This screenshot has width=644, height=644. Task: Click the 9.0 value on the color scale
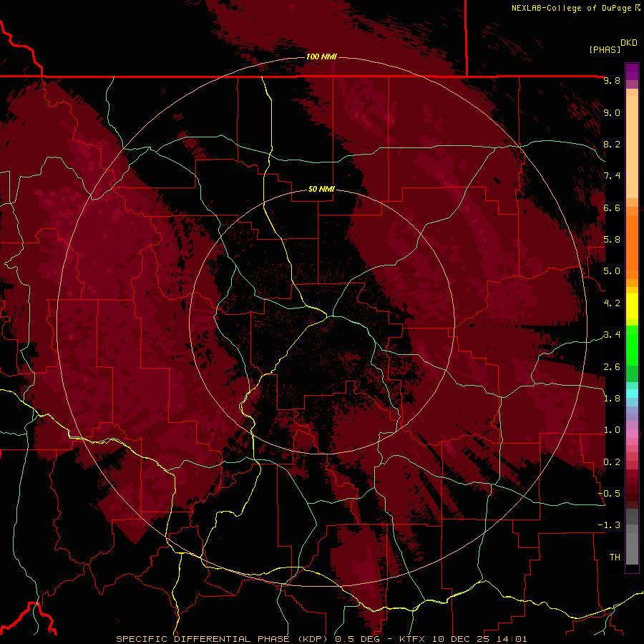pos(612,112)
